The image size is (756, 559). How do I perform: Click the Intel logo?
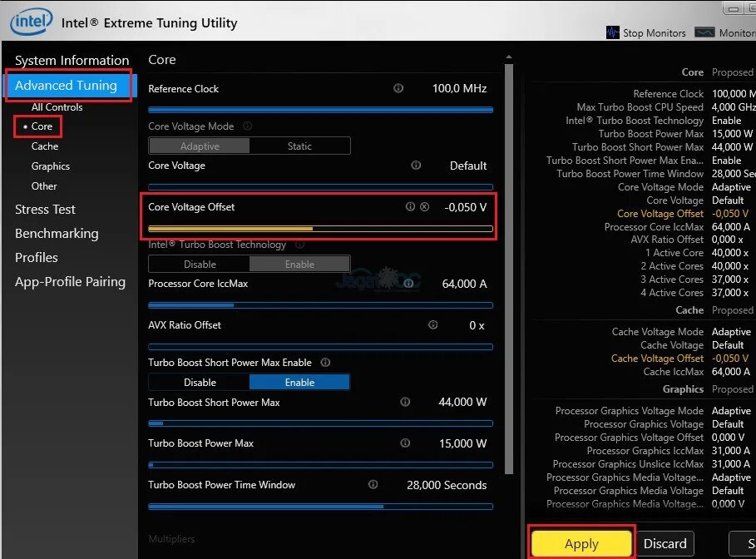[x=32, y=22]
